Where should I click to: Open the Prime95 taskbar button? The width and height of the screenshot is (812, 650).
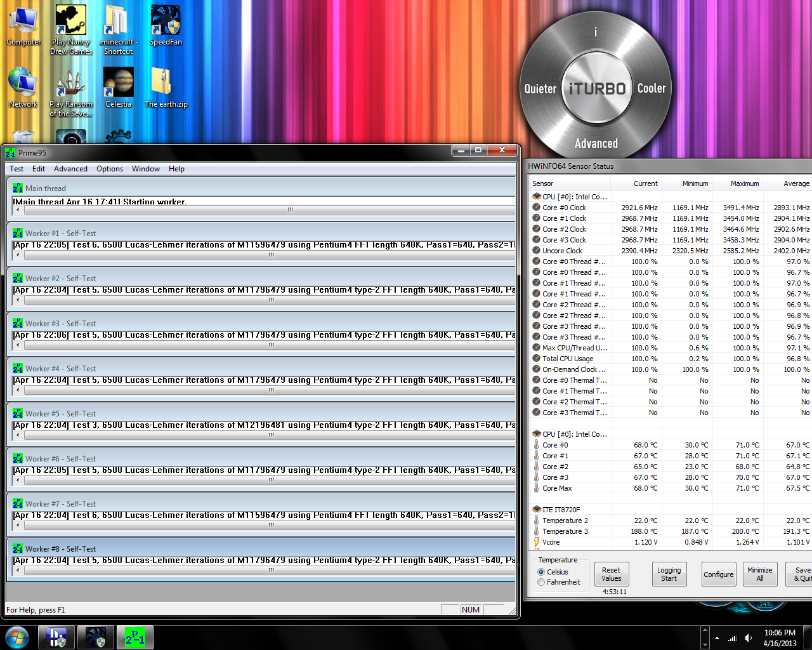pyautogui.click(x=134, y=637)
